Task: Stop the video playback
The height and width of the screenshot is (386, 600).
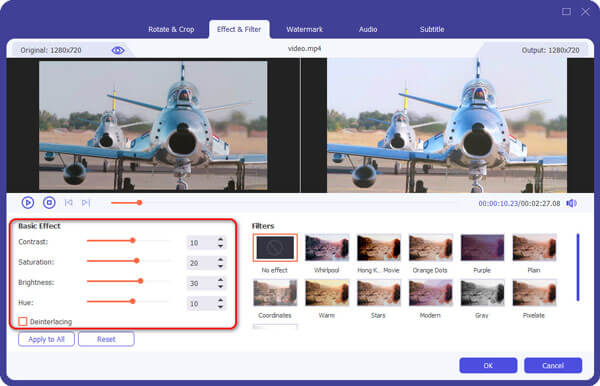Action: pos(49,202)
